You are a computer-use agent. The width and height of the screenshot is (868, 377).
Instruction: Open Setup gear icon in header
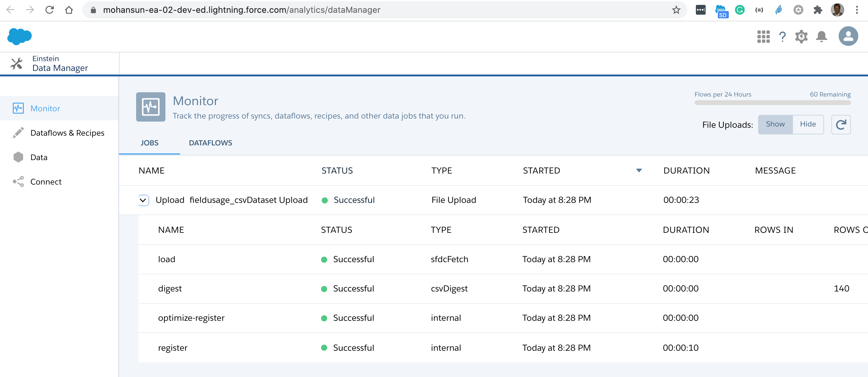pos(801,36)
